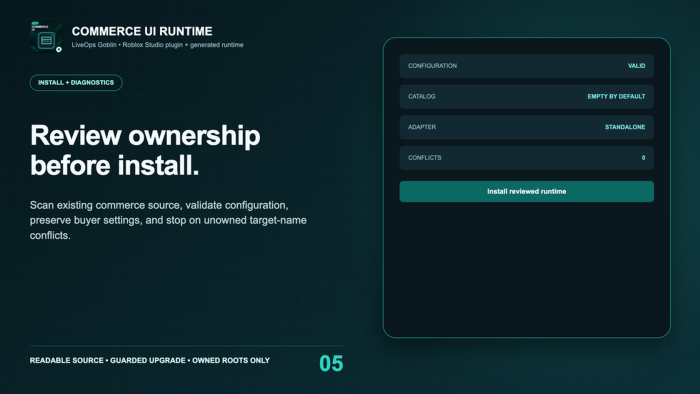Click the READABLE SOURCE footer text
The width and height of the screenshot is (700, 394).
(150, 361)
